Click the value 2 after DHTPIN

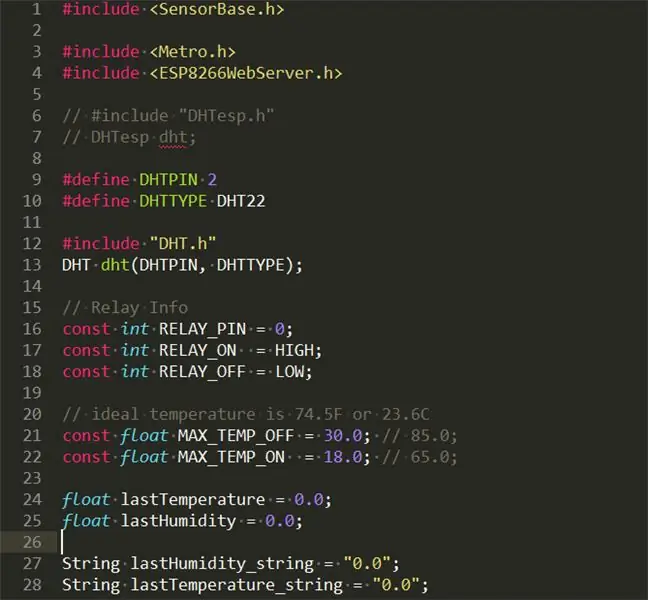(x=212, y=180)
